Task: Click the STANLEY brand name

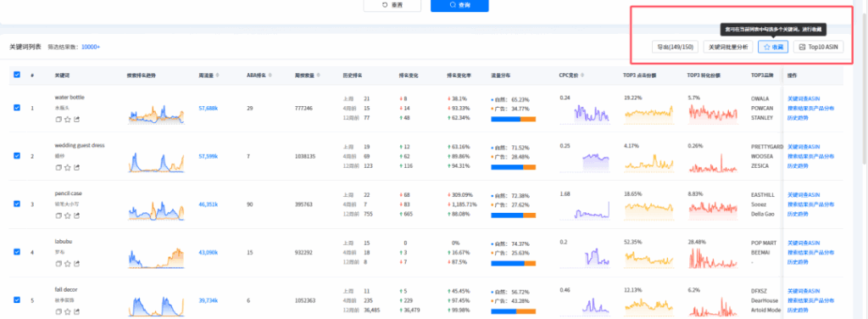Action: pos(762,117)
